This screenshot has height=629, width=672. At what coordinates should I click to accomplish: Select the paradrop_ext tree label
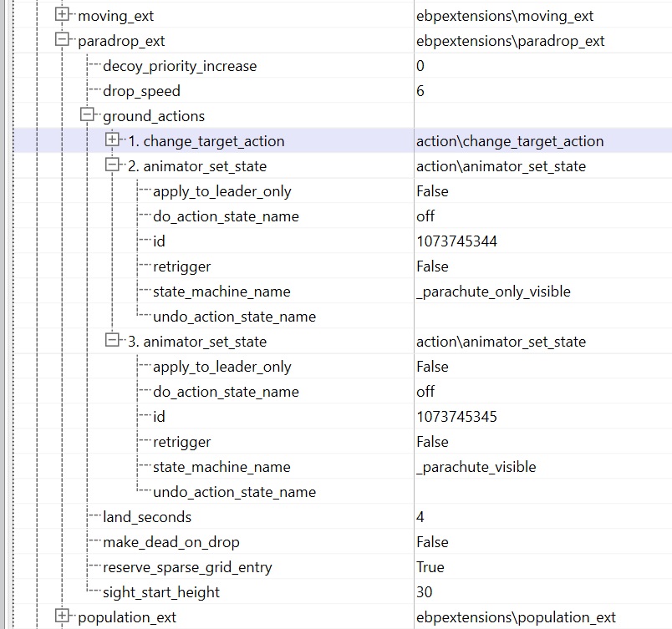[121, 41]
